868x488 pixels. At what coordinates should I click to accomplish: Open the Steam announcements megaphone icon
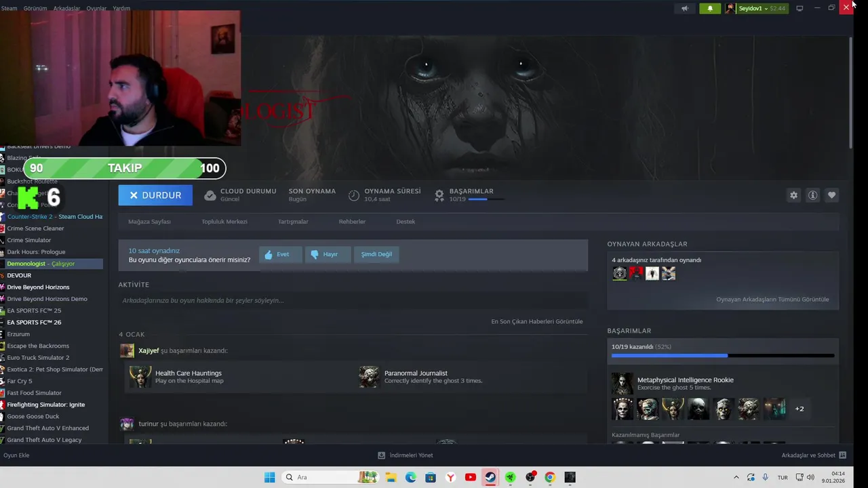coord(685,8)
